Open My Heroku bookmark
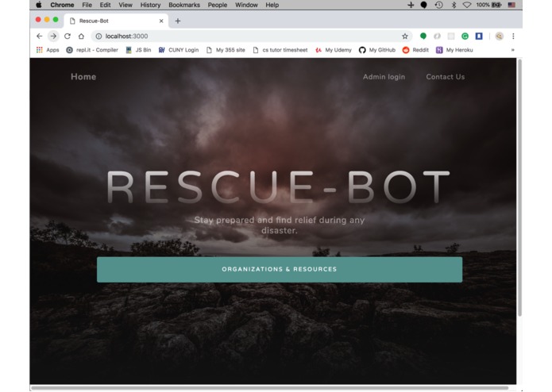This screenshot has height=392, width=552. tap(454, 50)
